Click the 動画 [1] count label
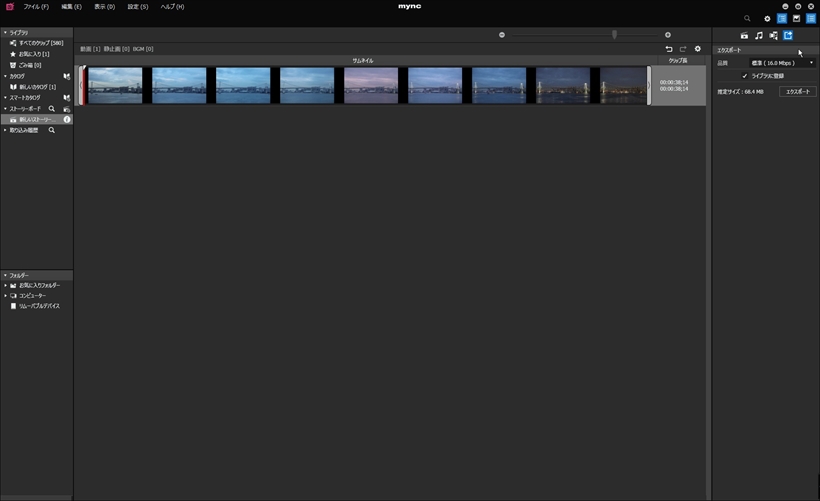This screenshot has width=820, height=501. (x=90, y=49)
